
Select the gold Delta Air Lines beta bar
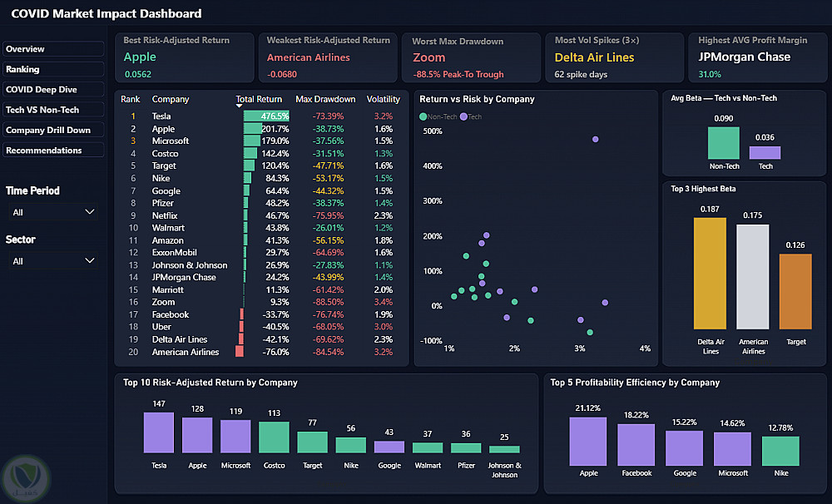coord(710,274)
